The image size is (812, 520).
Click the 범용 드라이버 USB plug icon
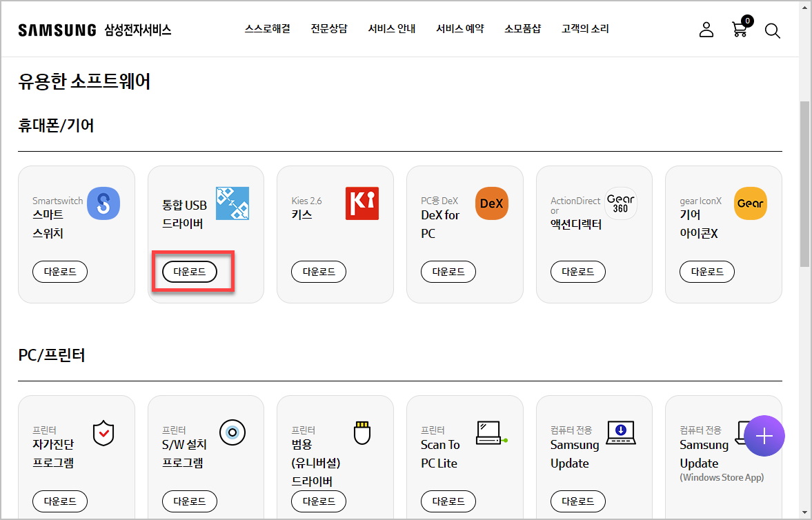(x=362, y=433)
